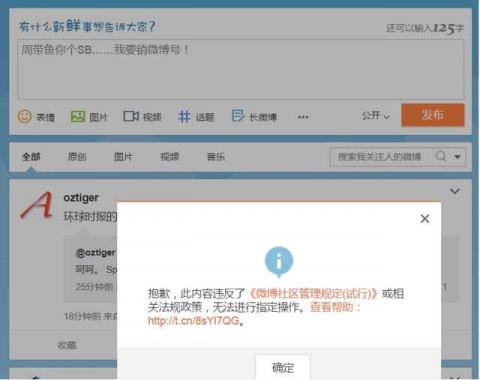
Task: Open the 微博社区管理规定(试行) link
Action: 313,294
